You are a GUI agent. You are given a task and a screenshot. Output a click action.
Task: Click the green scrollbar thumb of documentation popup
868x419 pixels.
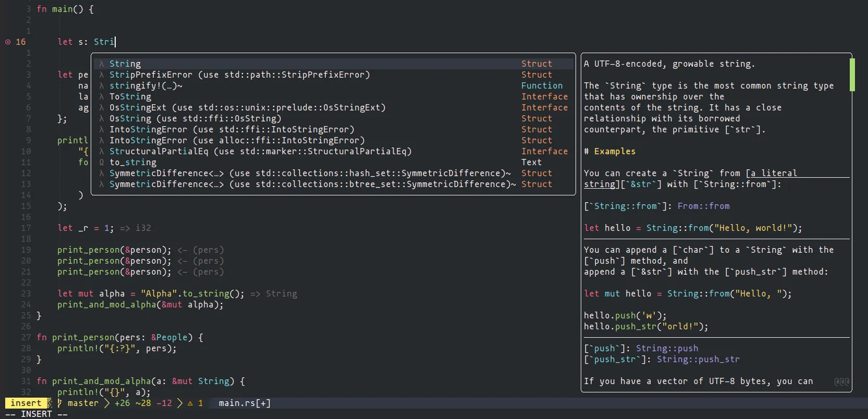pos(852,75)
